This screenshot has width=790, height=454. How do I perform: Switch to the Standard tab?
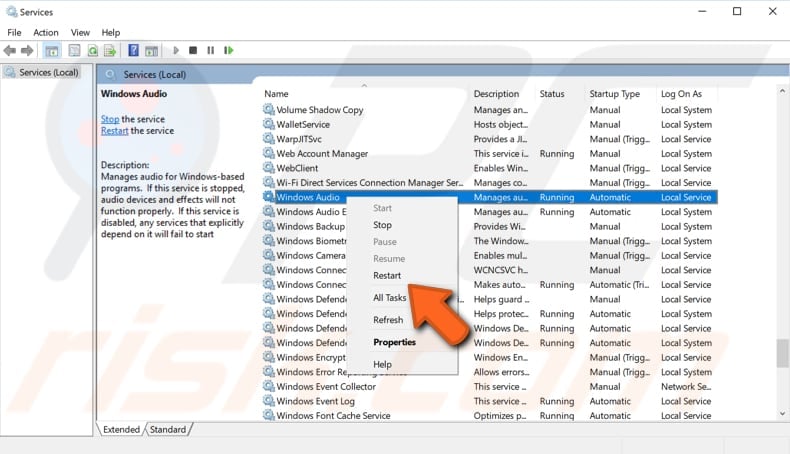168,429
